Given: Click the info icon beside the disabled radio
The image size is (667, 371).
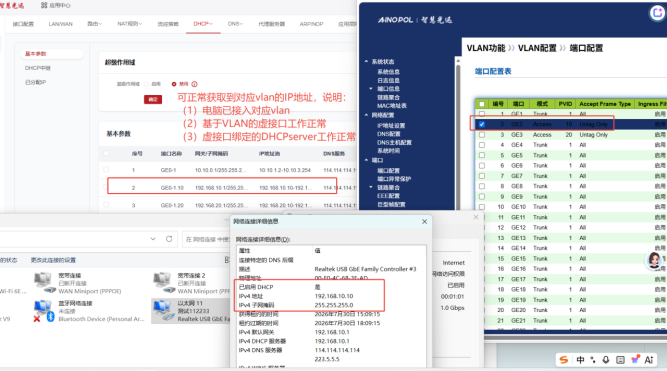Looking at the screenshot, I should (194, 84).
